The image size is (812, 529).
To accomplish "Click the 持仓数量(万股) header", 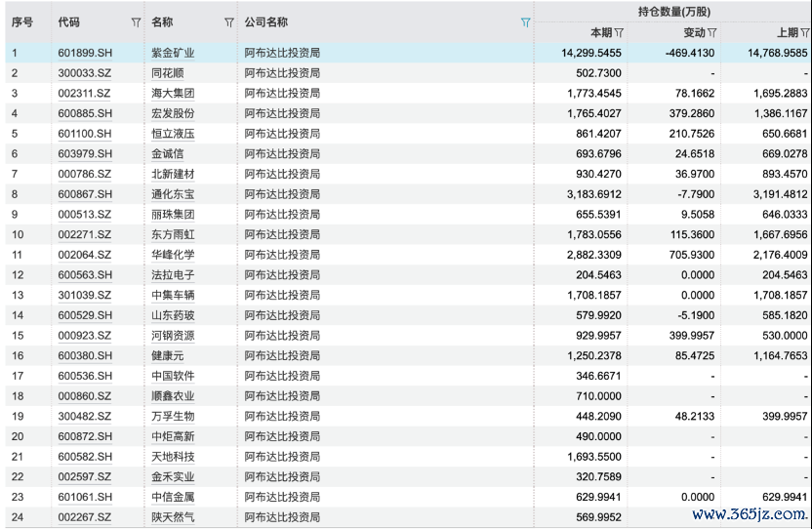I will (x=673, y=12).
